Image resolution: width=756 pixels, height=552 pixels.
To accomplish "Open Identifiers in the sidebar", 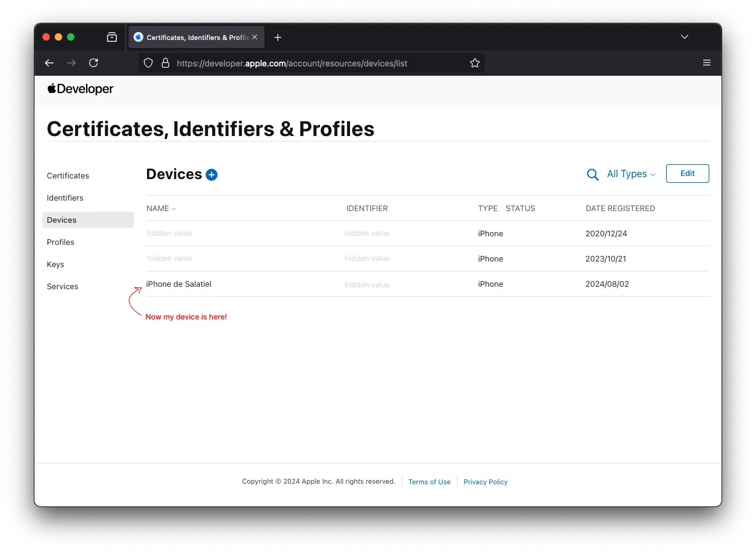I will tap(65, 198).
